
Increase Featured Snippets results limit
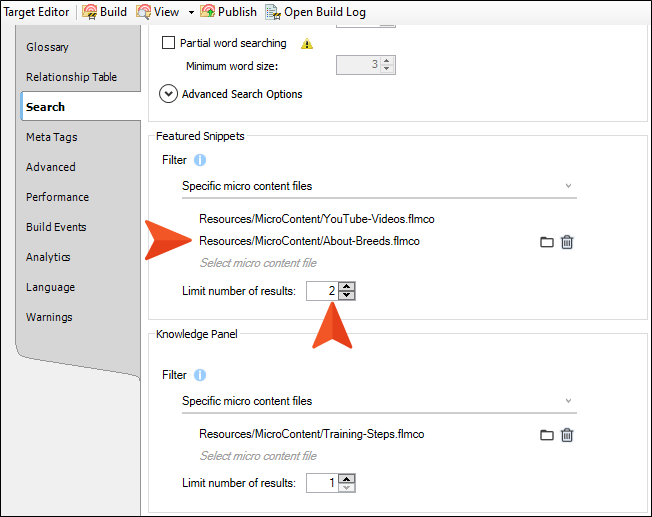pos(346,286)
